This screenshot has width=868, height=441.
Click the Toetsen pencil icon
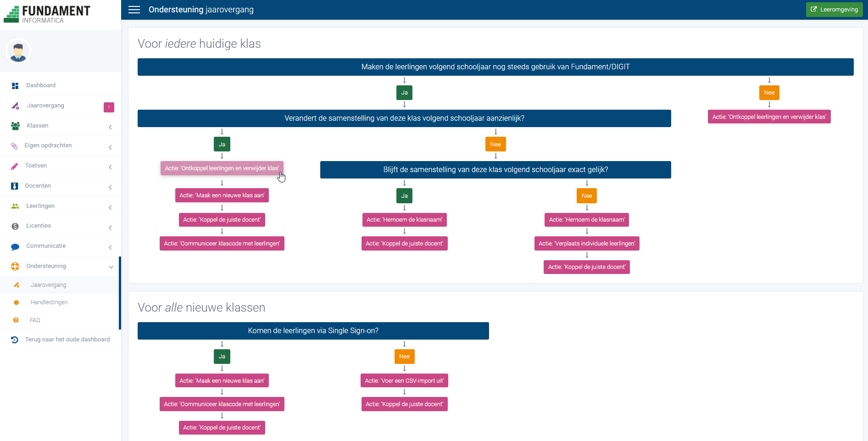pyautogui.click(x=15, y=166)
